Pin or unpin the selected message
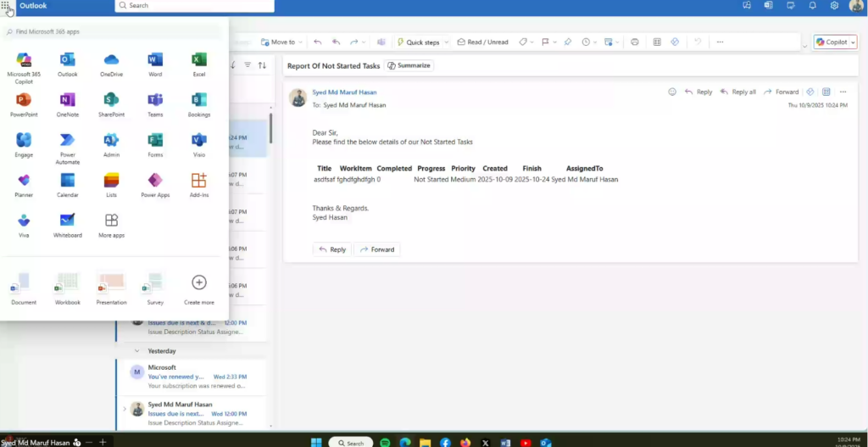868x447 pixels. (568, 42)
